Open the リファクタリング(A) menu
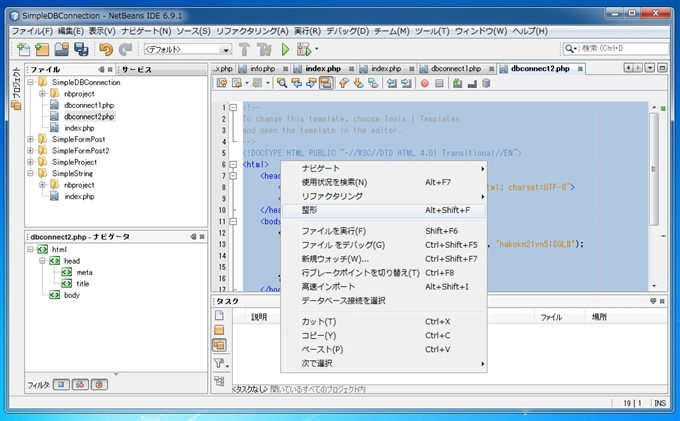Screen dimensions: 680x421 pyautogui.click(x=252, y=31)
